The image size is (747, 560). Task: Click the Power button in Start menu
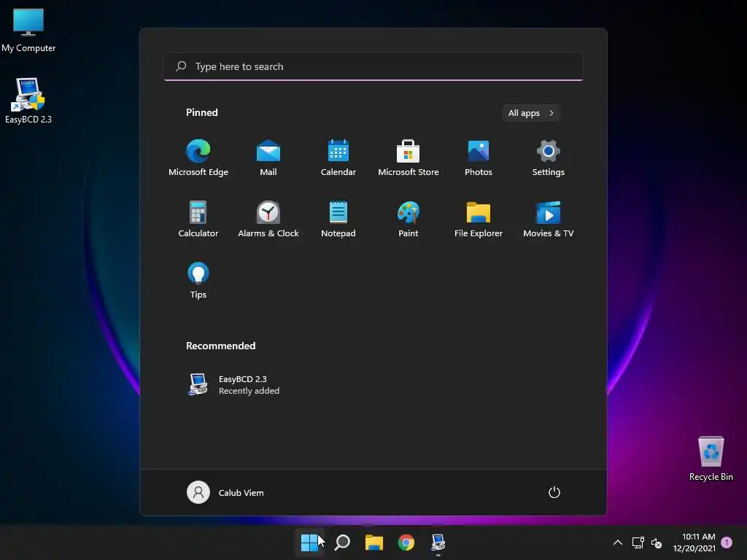tap(554, 492)
